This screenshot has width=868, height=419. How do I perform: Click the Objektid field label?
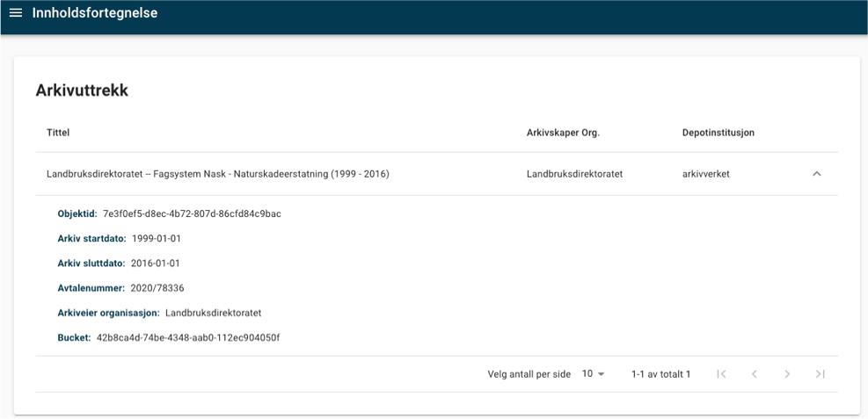pos(77,214)
